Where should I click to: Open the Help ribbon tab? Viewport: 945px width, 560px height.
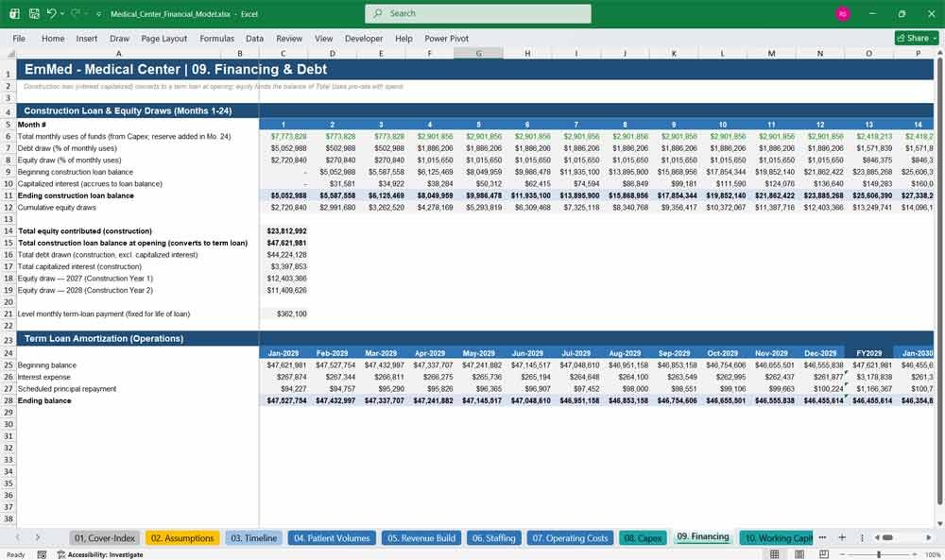[404, 38]
